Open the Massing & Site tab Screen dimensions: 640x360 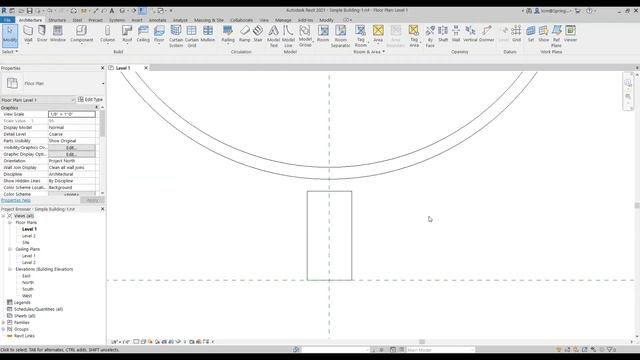209,20
